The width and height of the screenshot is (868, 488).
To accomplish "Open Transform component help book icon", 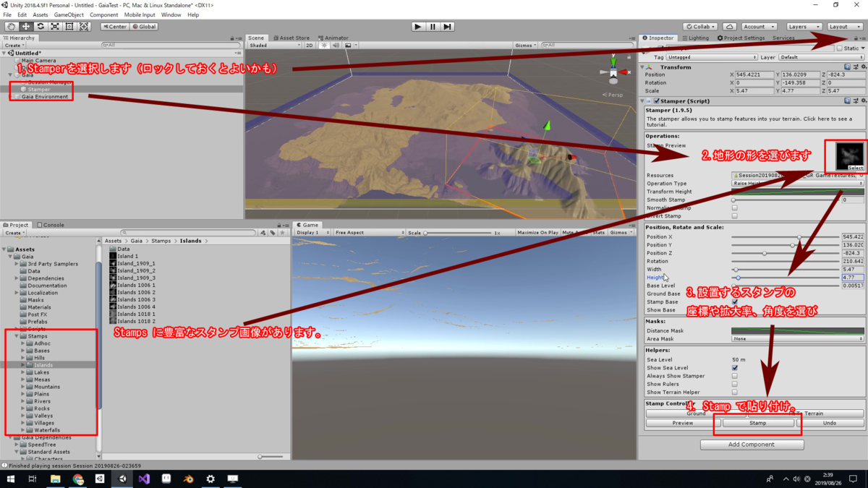I will tap(848, 67).
